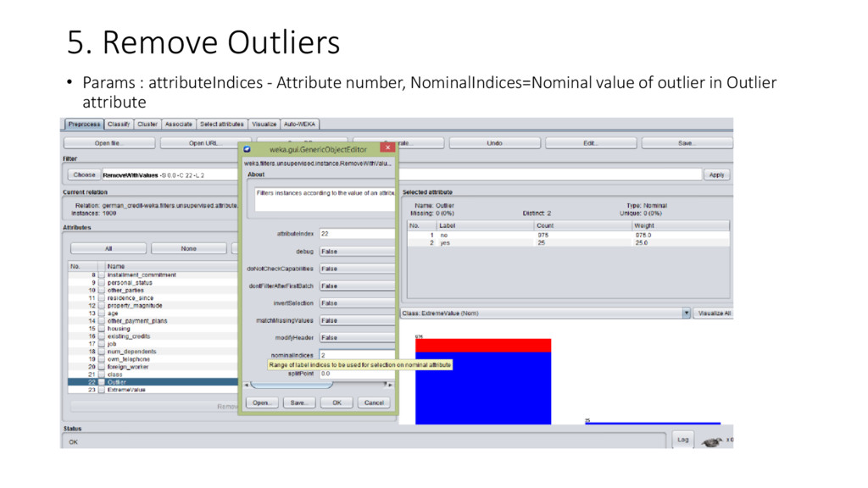Click the Open file... button
Viewport: 868px width, 488px height.
(x=109, y=143)
